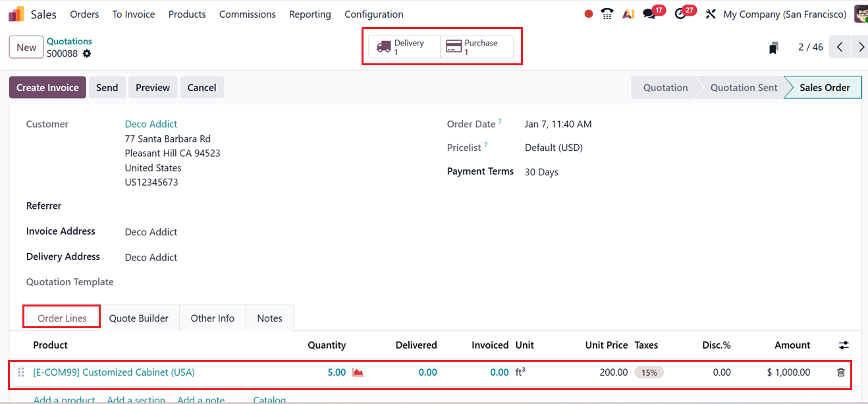Switch to Notes tab
The height and width of the screenshot is (404, 868).
pyautogui.click(x=270, y=318)
